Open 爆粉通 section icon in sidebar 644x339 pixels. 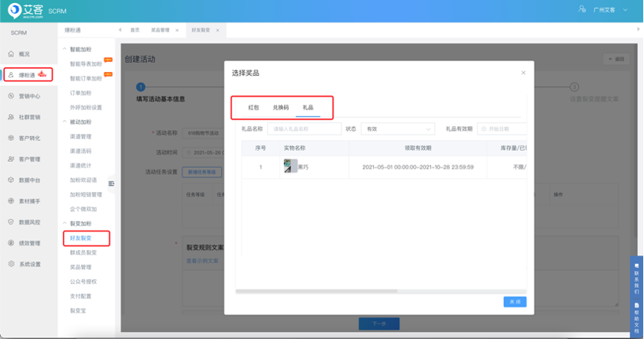click(11, 75)
